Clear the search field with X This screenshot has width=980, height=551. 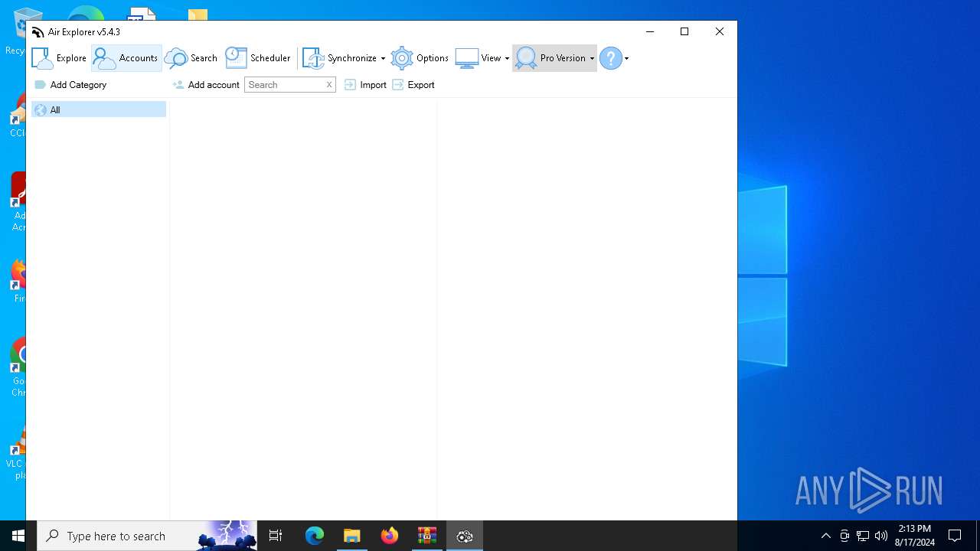click(x=329, y=85)
